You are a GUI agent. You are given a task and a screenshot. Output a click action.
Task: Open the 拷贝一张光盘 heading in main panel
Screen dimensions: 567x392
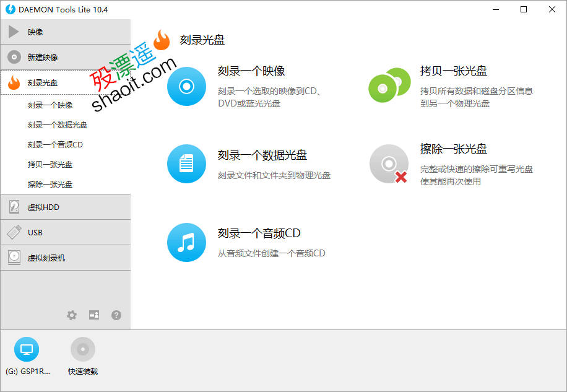click(454, 71)
